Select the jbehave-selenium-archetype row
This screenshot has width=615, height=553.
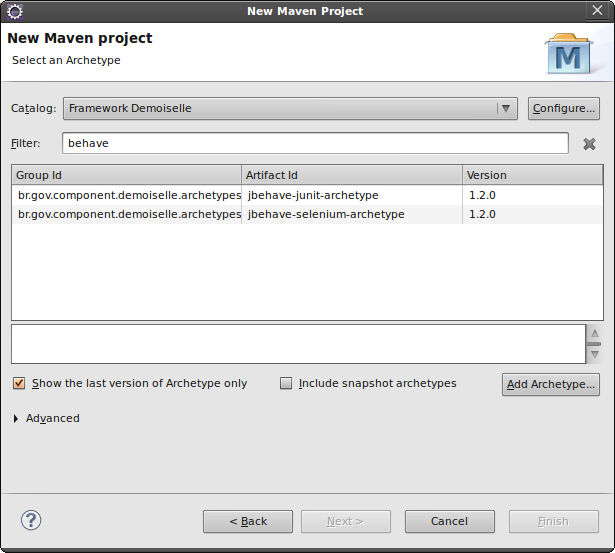tap(308, 215)
